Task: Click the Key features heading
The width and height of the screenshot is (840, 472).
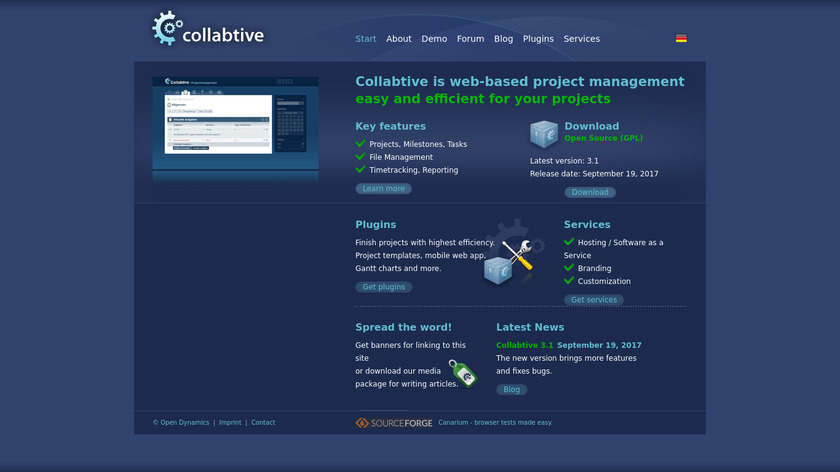Action: (391, 126)
